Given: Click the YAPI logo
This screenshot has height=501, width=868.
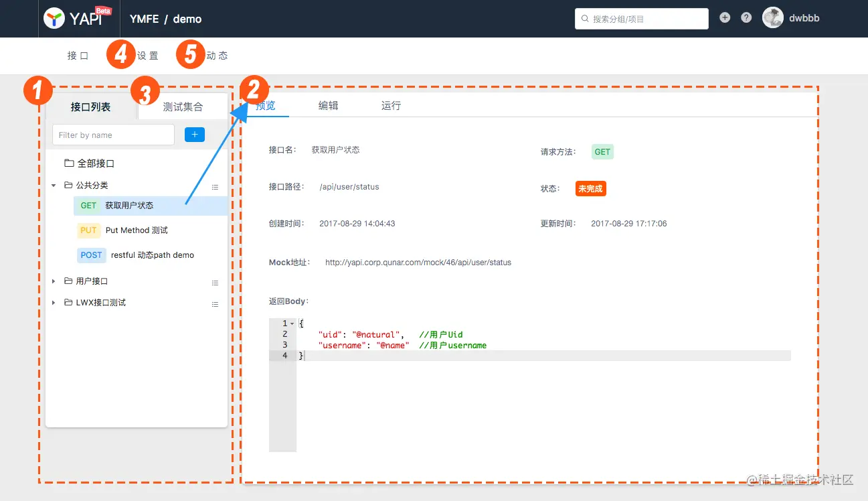Looking at the screenshot, I should point(72,17).
